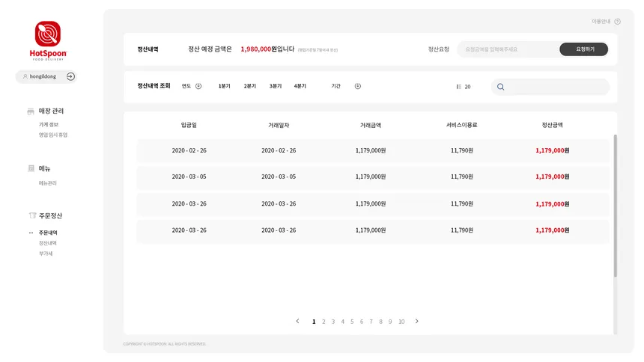Screen dimensions: 644x362
Task: Go to page 5
Action: click(x=352, y=322)
